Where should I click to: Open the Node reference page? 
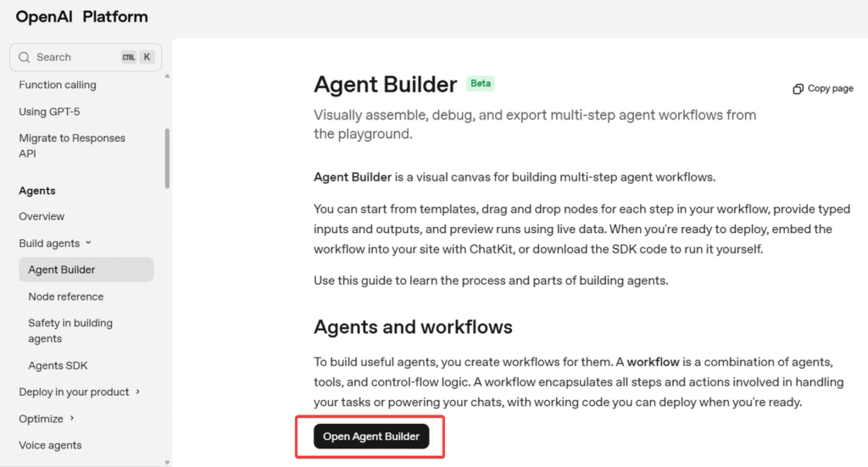(66, 297)
